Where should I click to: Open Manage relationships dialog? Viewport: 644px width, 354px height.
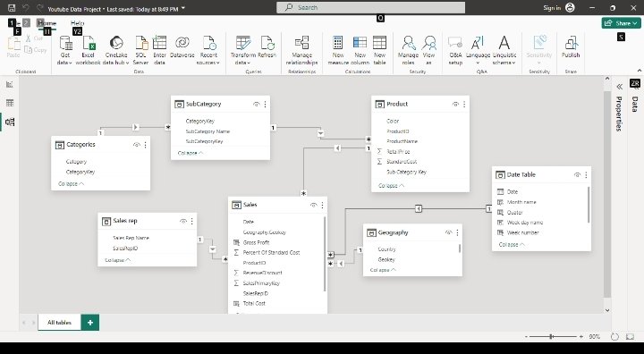coord(302,50)
